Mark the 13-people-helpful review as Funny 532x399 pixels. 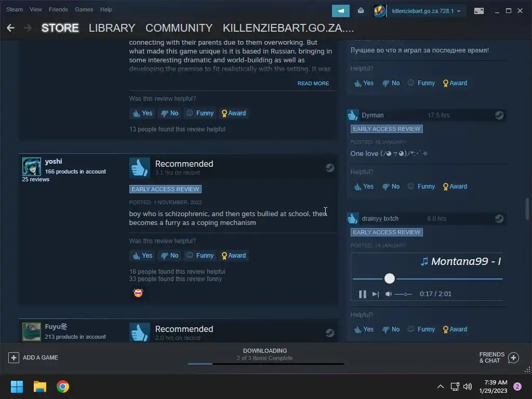coord(200,113)
